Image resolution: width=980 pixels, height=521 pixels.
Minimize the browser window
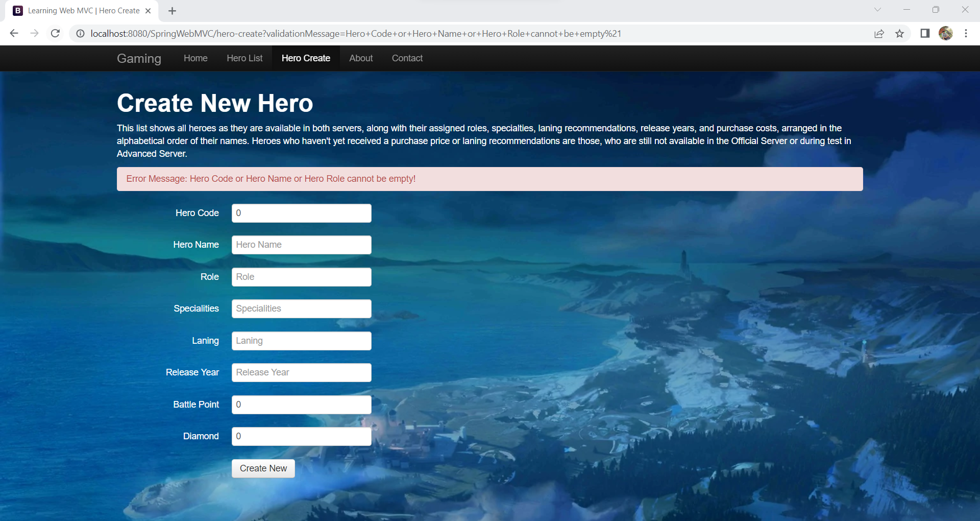pos(906,10)
